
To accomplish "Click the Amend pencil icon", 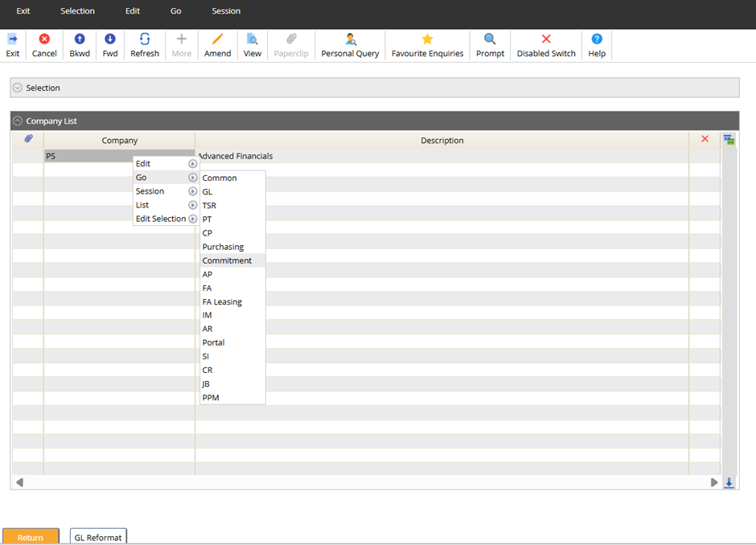I will pyautogui.click(x=217, y=39).
